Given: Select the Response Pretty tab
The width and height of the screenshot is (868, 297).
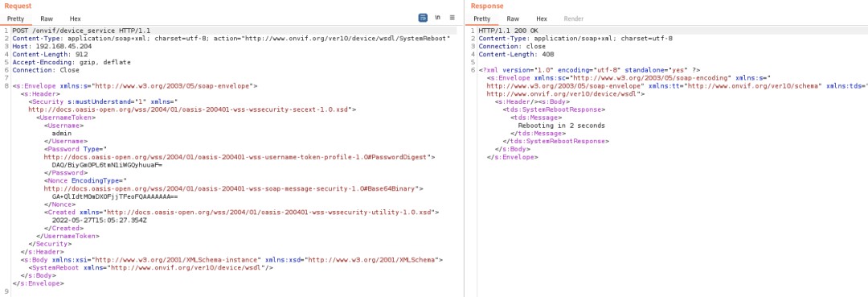Looking at the screenshot, I should (481, 19).
